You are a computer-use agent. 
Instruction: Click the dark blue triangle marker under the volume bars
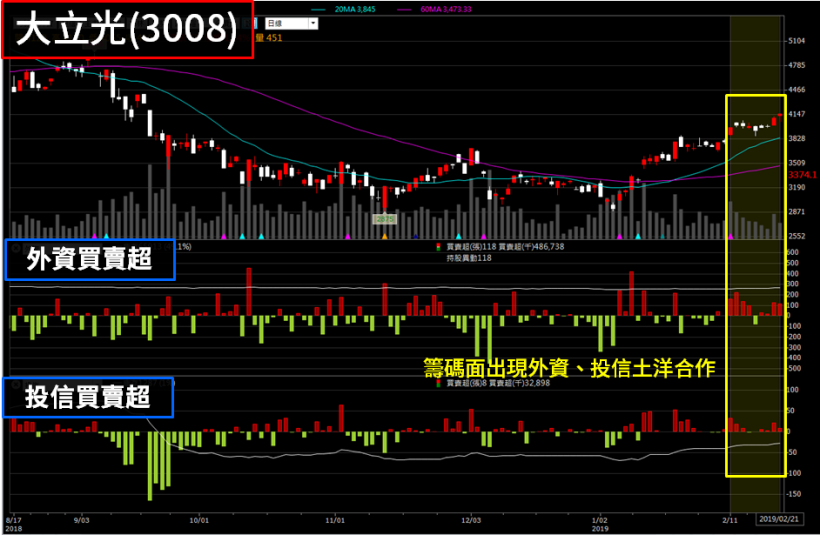(x=416, y=237)
